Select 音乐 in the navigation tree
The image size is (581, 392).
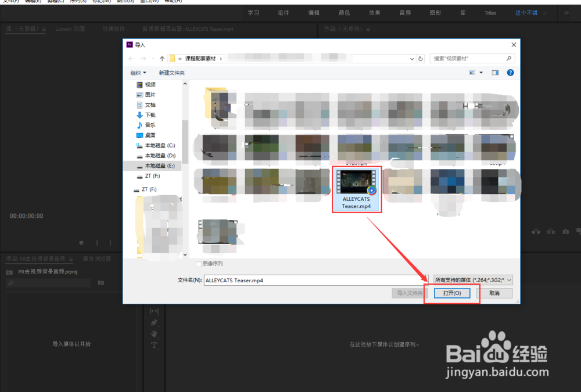150,125
